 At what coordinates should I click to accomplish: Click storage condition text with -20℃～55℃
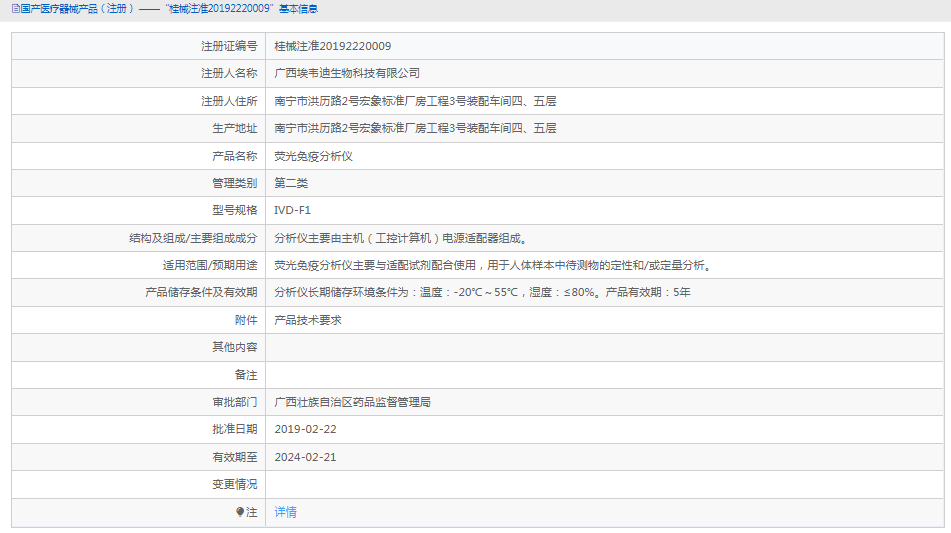click(482, 292)
